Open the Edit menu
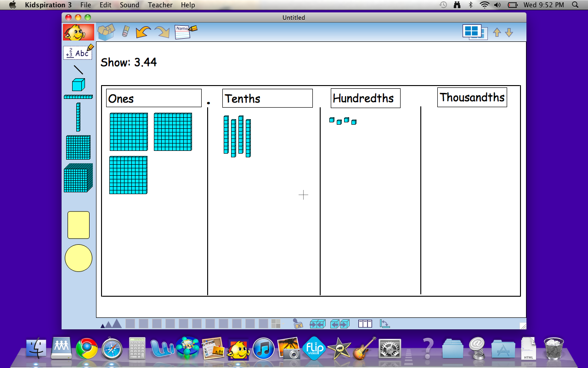 [x=106, y=5]
